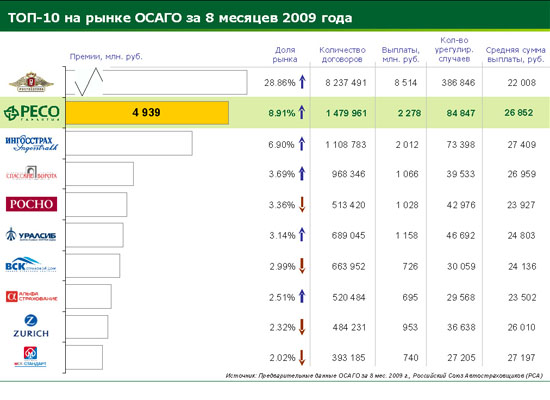The image size is (550, 400).
Task: Click the up arrow beside 2.51%
Action: (302, 296)
